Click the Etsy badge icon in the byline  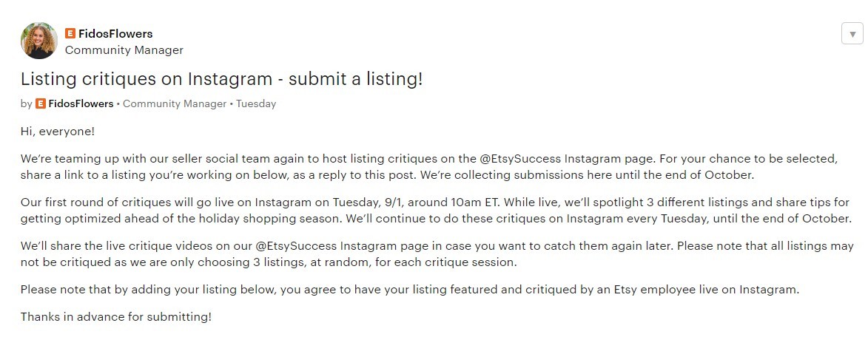[41, 104]
